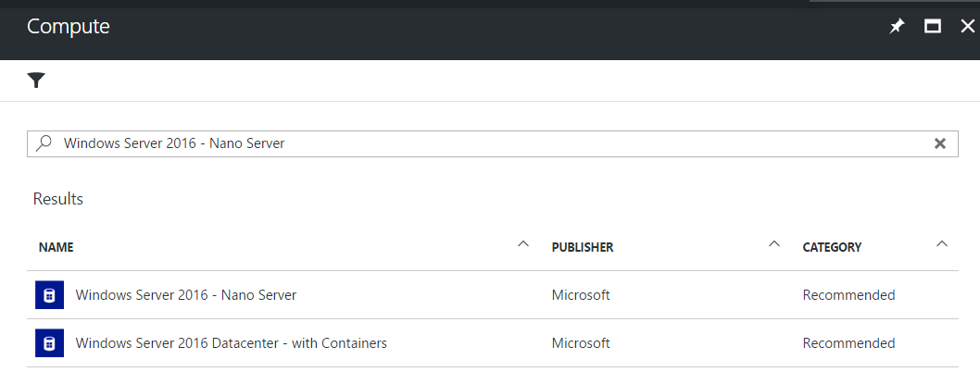Pin the Compute blade

[x=897, y=26]
